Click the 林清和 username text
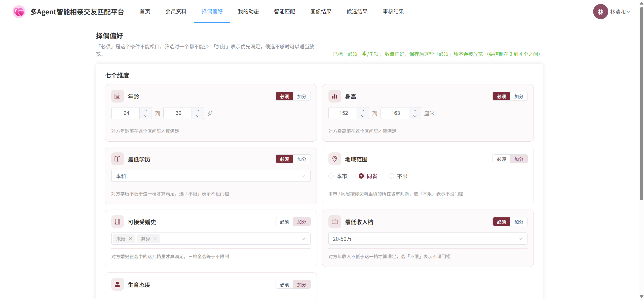 coord(618,12)
